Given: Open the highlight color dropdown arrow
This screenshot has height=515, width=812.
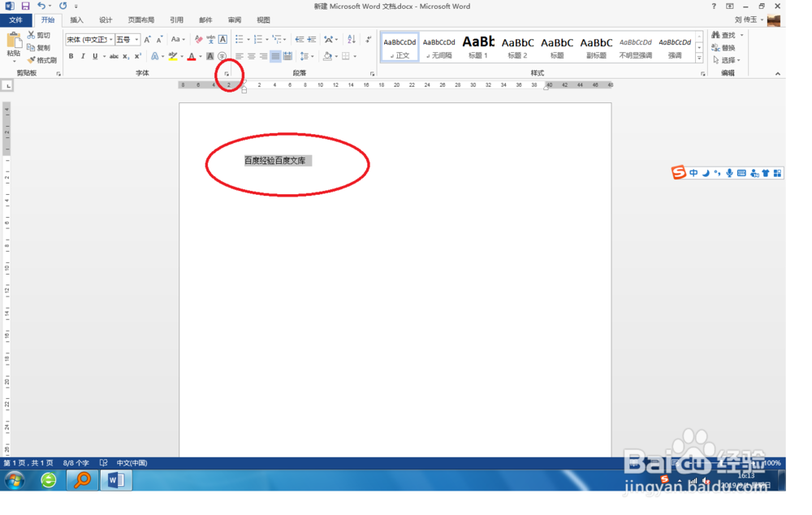Looking at the screenshot, I should tap(182, 56).
